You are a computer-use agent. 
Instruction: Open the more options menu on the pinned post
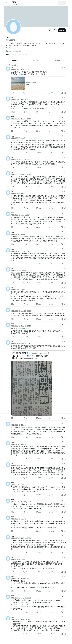[x=65, y=68]
